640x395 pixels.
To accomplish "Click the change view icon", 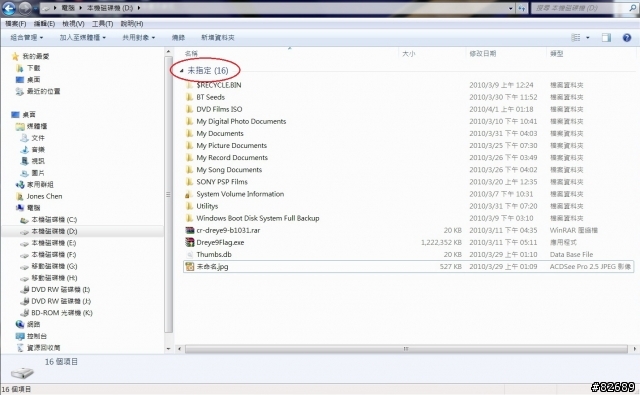I will click(x=576, y=38).
